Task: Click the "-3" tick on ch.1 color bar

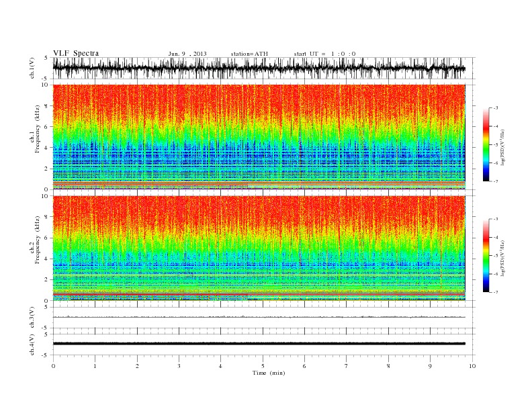Action: click(495, 108)
